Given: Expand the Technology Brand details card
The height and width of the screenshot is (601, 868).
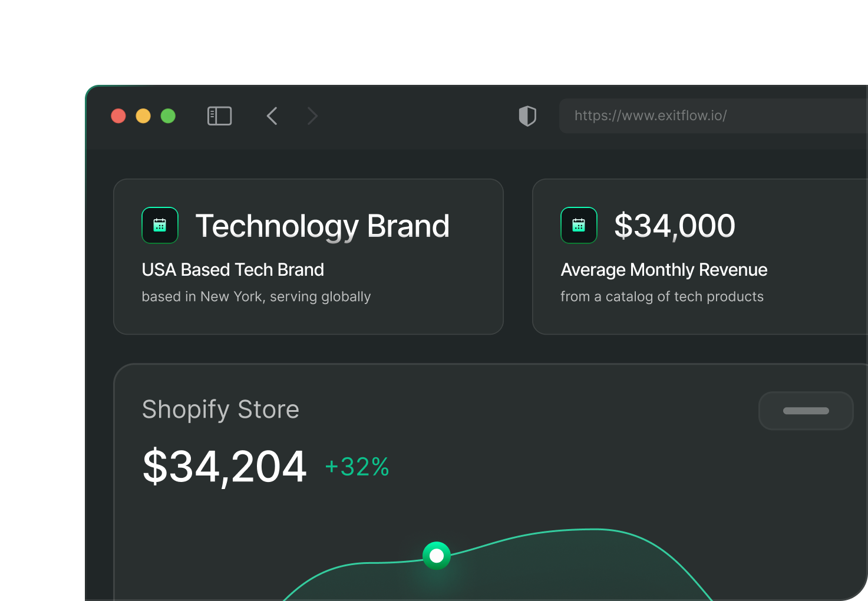Looking at the screenshot, I should point(308,256).
